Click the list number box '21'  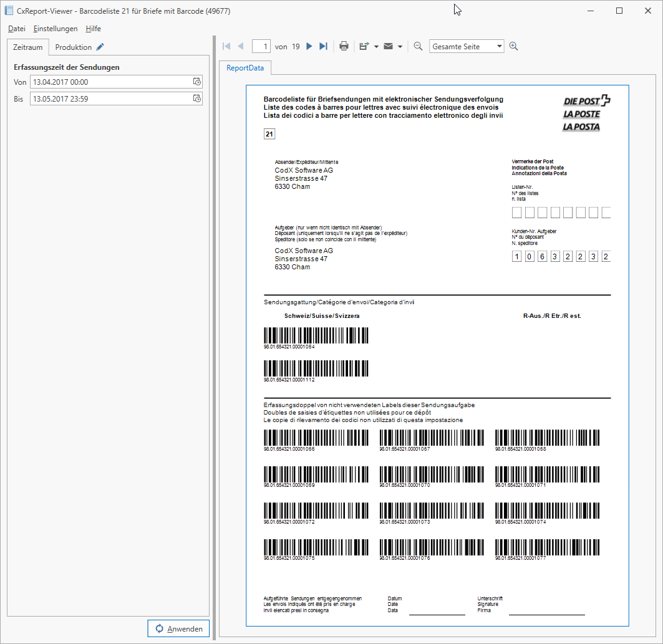[x=269, y=134]
